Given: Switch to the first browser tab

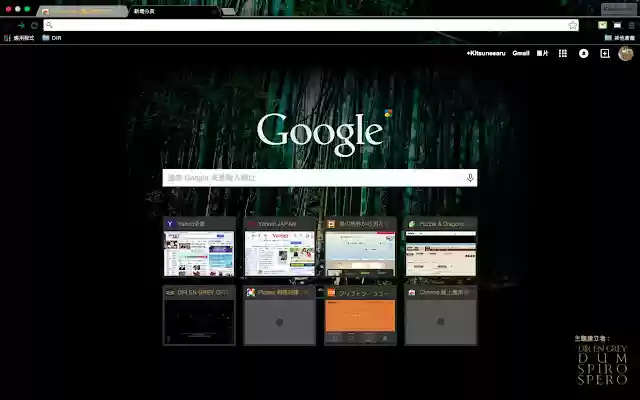Looking at the screenshot, I should 82,11.
